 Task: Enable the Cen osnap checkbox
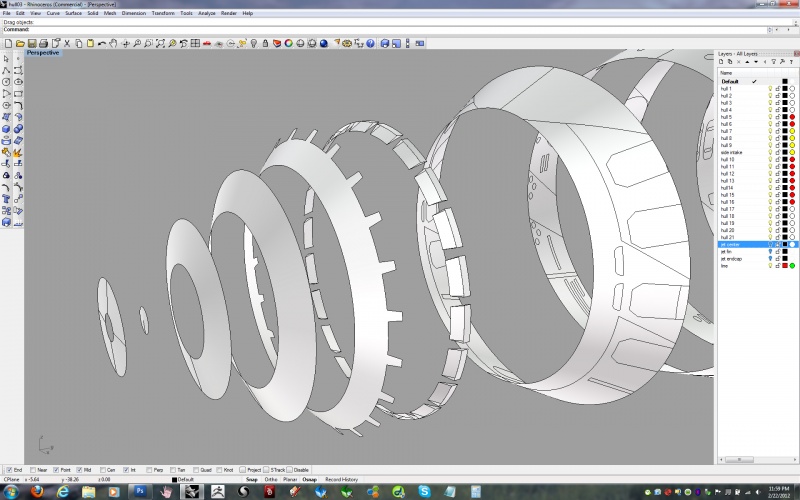pyautogui.click(x=103, y=470)
